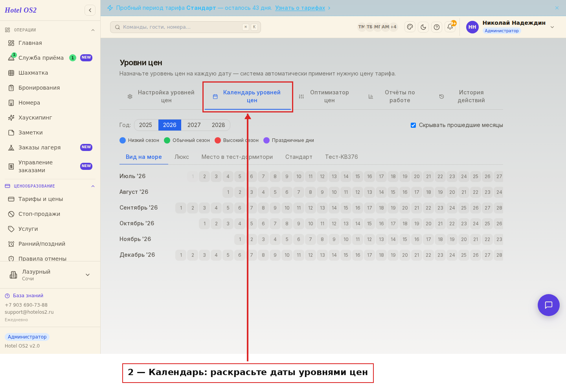Select year 2027
Viewport: 566px width, 392px height.
click(194, 125)
